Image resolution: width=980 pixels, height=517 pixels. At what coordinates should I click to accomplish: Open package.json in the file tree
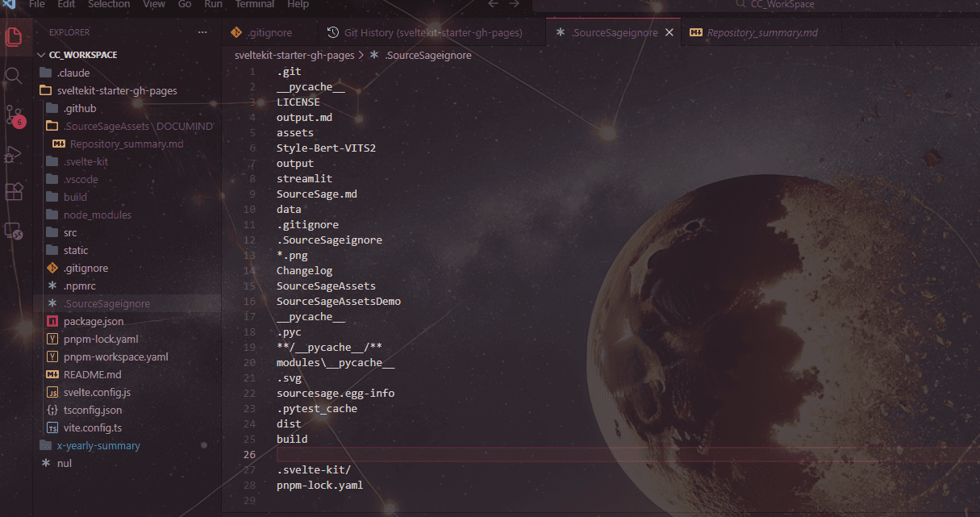tap(94, 321)
